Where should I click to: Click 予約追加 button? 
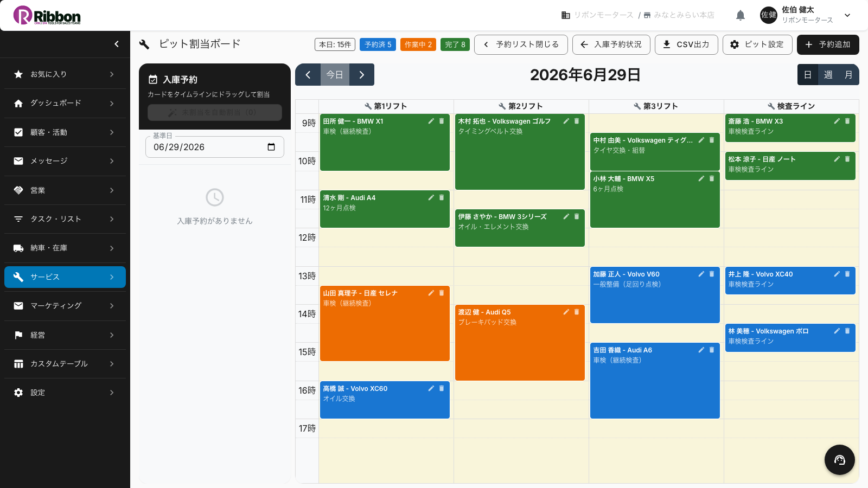[828, 44]
